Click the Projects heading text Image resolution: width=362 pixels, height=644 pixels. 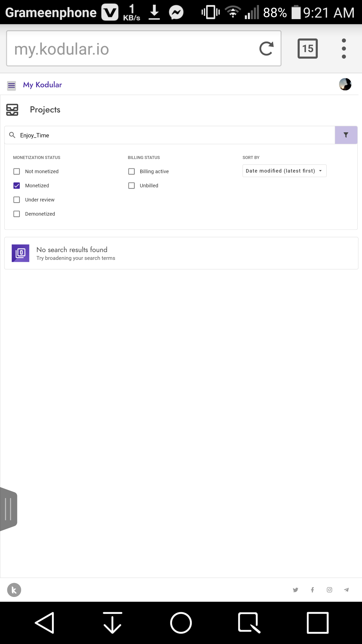point(45,110)
